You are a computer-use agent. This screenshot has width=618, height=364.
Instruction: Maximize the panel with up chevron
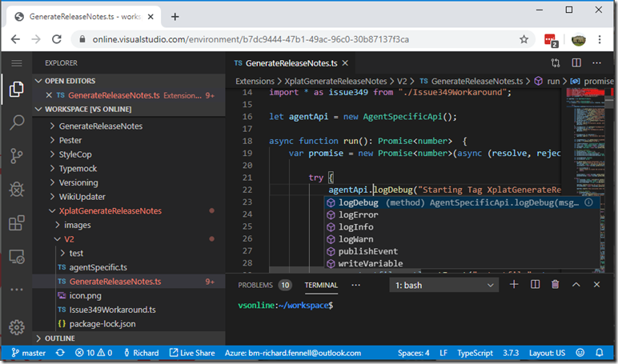click(576, 285)
